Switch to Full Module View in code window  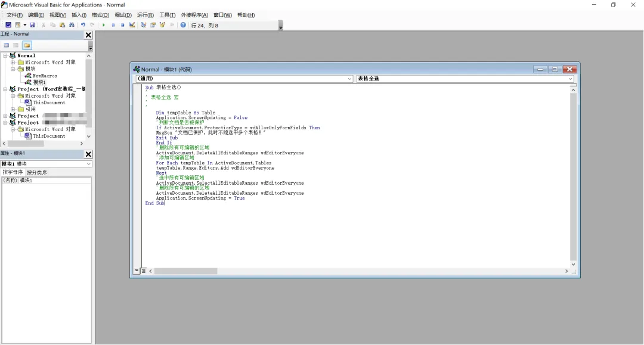(143, 271)
